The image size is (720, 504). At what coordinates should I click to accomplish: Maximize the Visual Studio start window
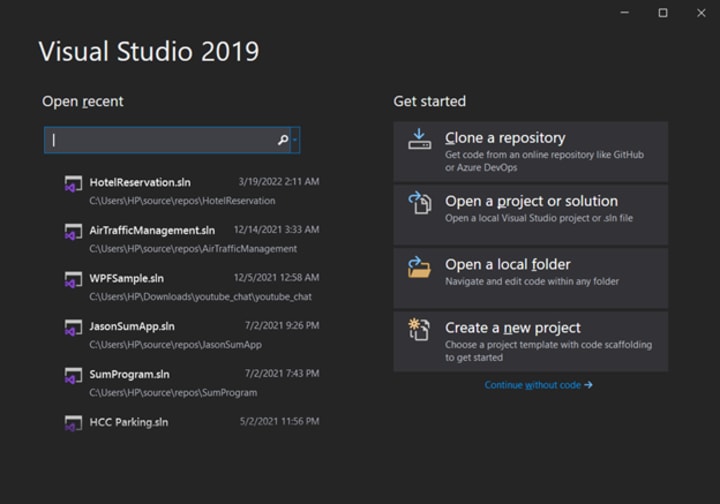(x=663, y=13)
